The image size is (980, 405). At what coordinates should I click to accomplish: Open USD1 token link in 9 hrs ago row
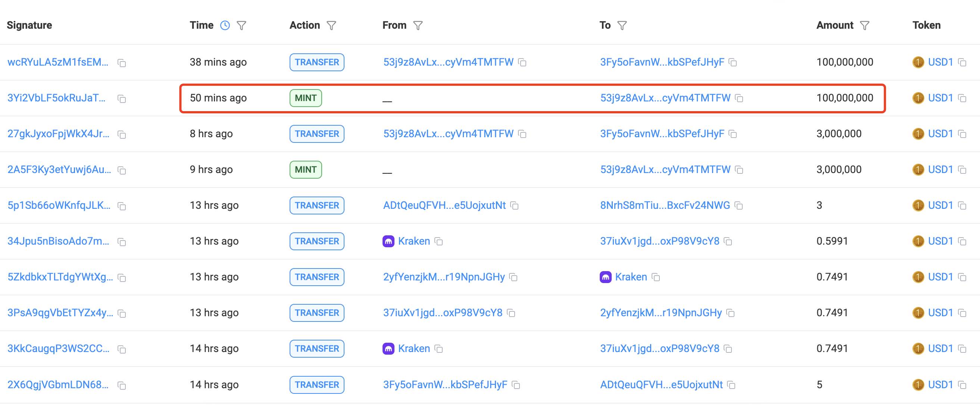940,170
